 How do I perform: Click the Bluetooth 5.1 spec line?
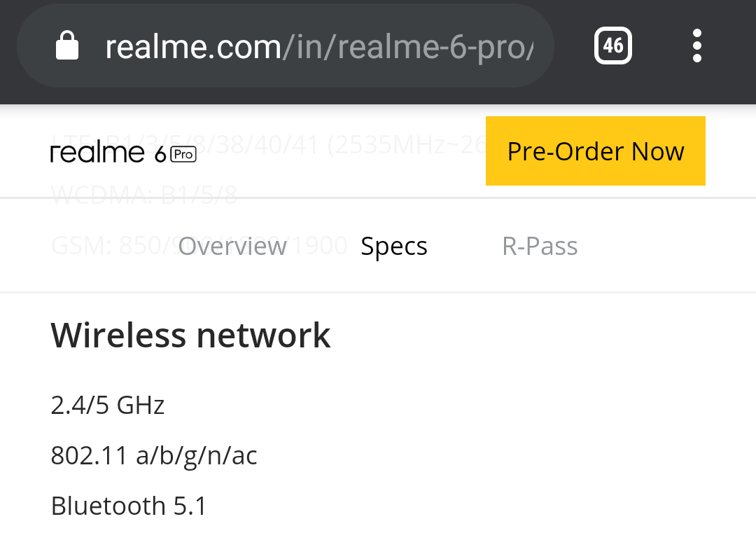(x=129, y=506)
